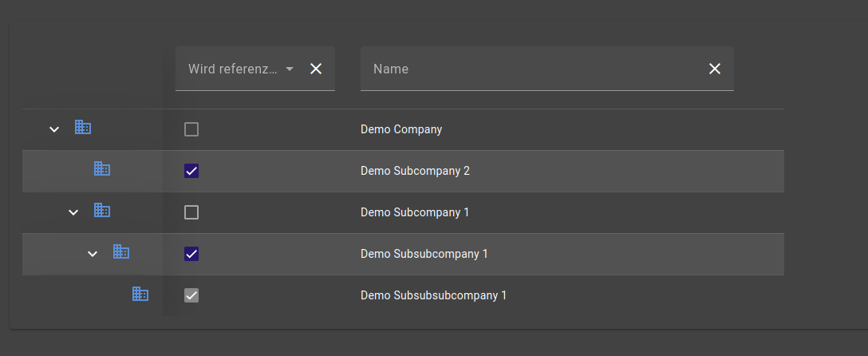Viewport: 868px width, 356px height.
Task: Click the building icon for Demo Company
Action: (x=83, y=127)
